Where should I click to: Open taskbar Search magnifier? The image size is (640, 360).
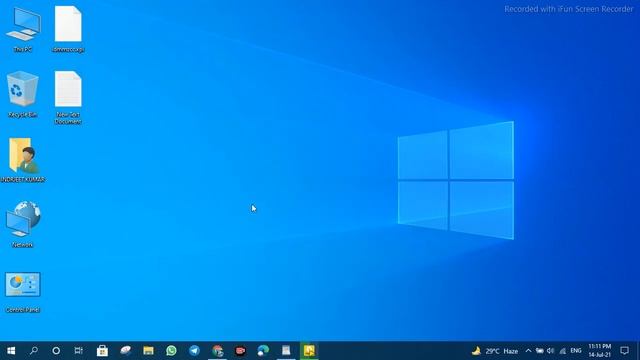click(x=34, y=351)
